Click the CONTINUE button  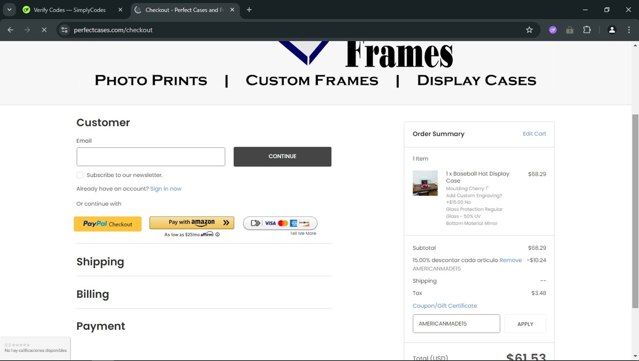(282, 156)
